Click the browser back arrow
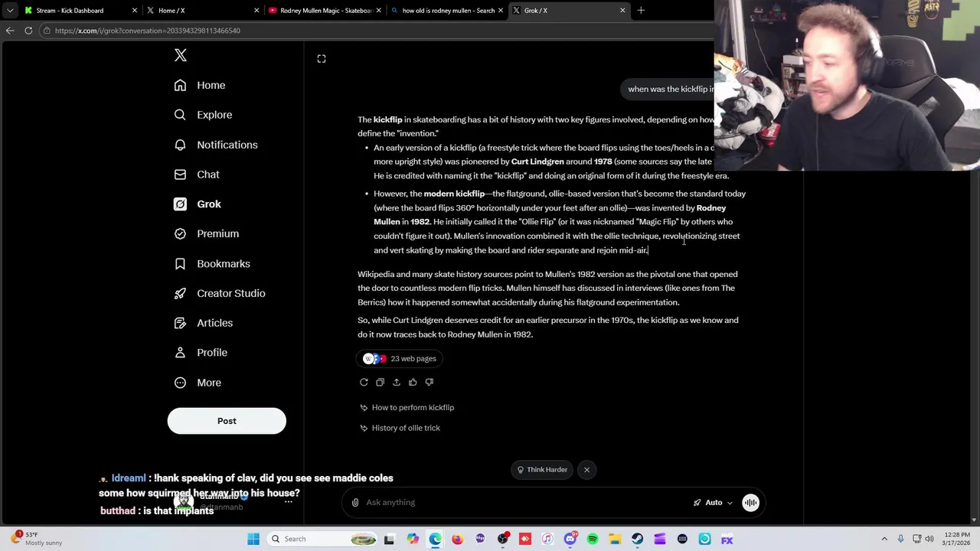 [x=10, y=31]
